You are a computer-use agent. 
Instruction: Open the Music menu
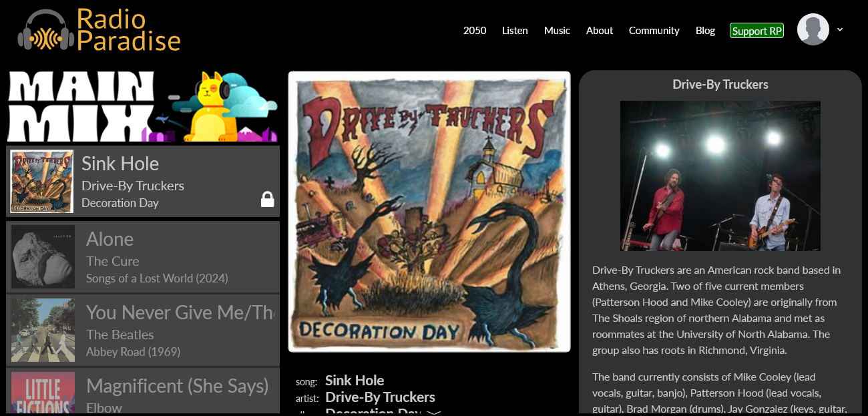tap(557, 30)
